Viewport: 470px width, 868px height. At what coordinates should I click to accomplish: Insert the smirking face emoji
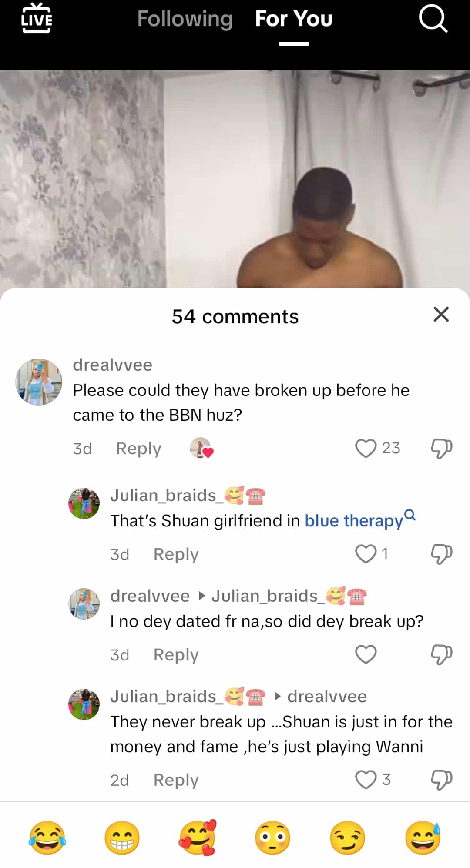[x=348, y=838]
